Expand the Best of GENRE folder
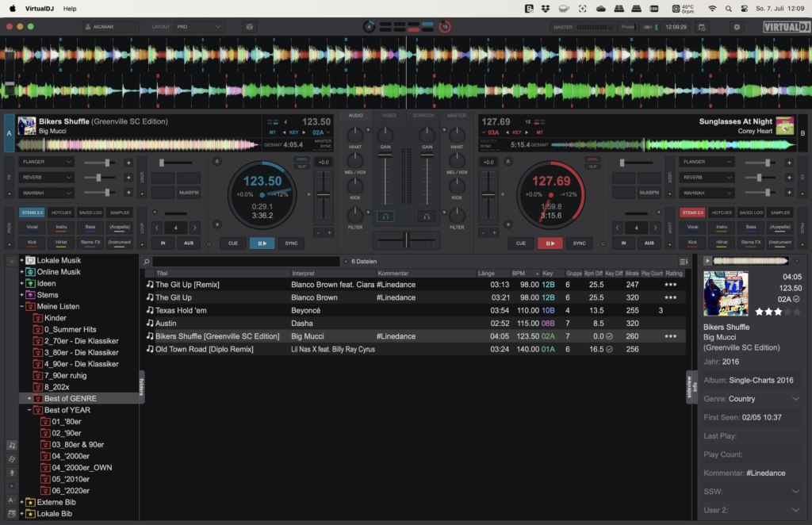812x525 pixels. tap(29, 399)
